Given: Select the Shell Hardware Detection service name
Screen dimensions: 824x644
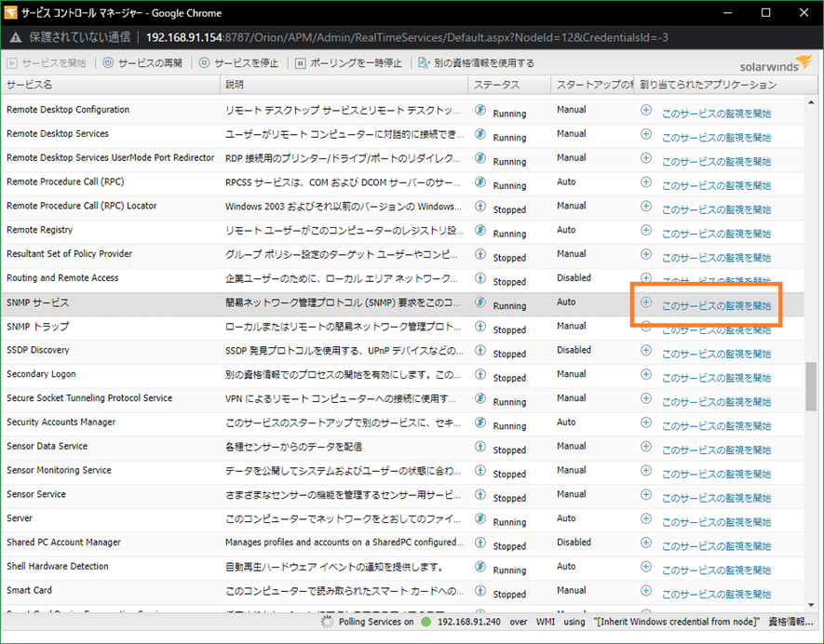Looking at the screenshot, I should [58, 566].
